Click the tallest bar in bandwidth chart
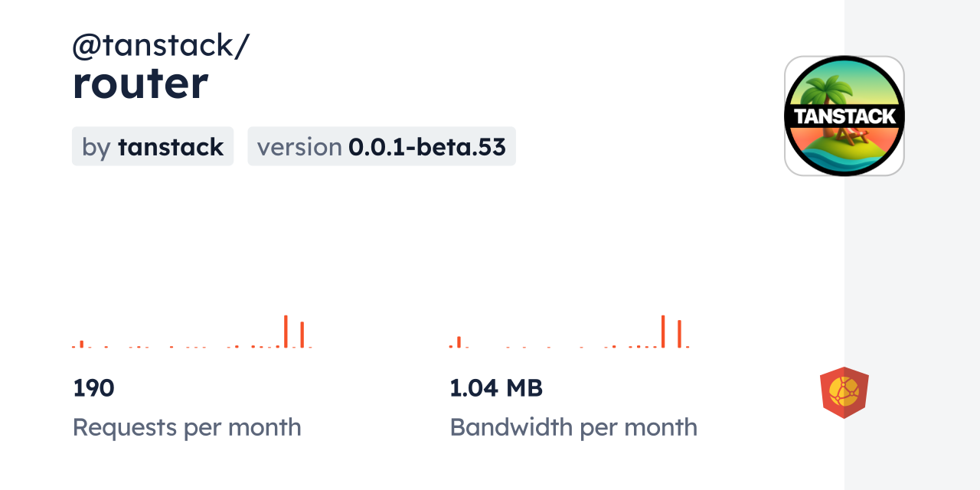Screen dimensions: 980x490 click(x=663, y=332)
